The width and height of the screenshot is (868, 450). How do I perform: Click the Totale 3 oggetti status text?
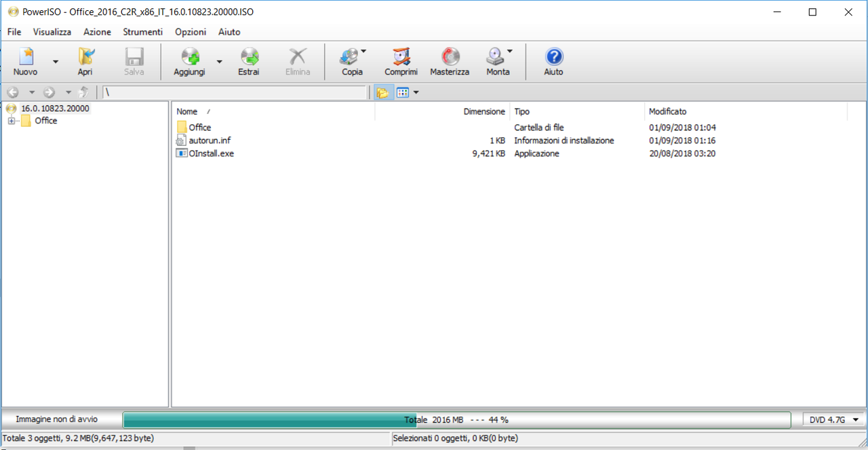[79, 438]
